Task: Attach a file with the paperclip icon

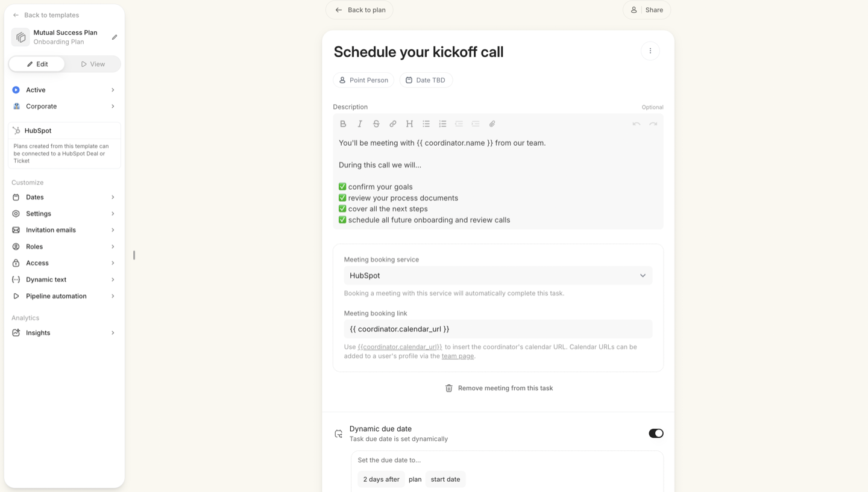Action: click(492, 124)
